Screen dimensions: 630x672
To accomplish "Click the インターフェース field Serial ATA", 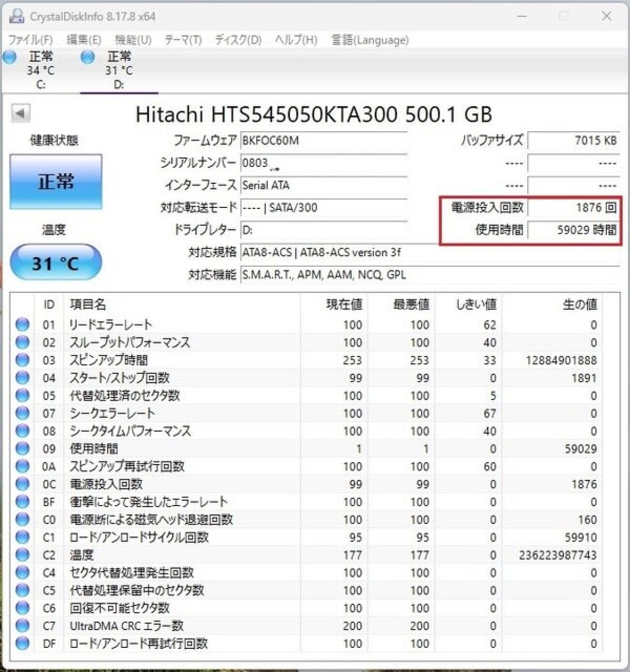I will (324, 185).
